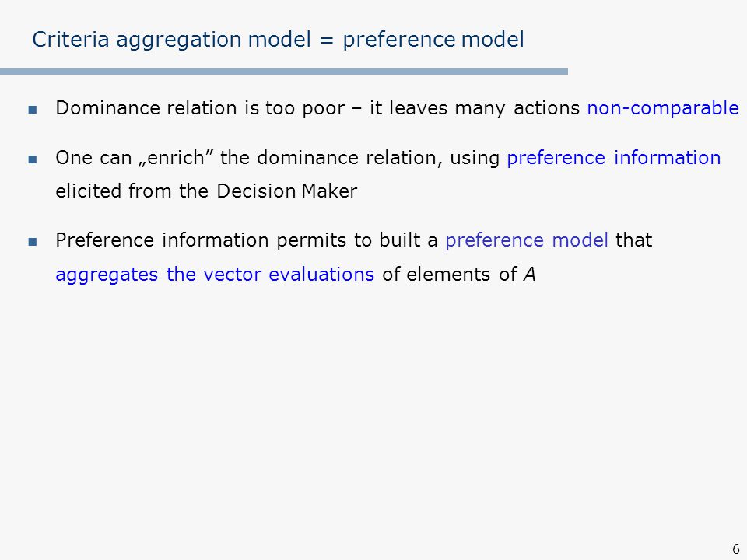Click the slide title 'Criteria aggregation model'
The width and height of the screenshot is (747, 560).
coord(171,40)
